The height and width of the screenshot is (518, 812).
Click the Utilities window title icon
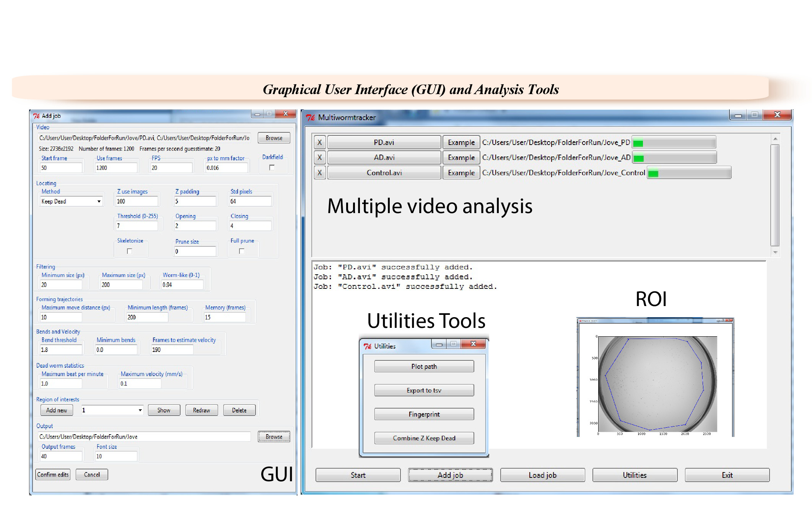click(368, 346)
